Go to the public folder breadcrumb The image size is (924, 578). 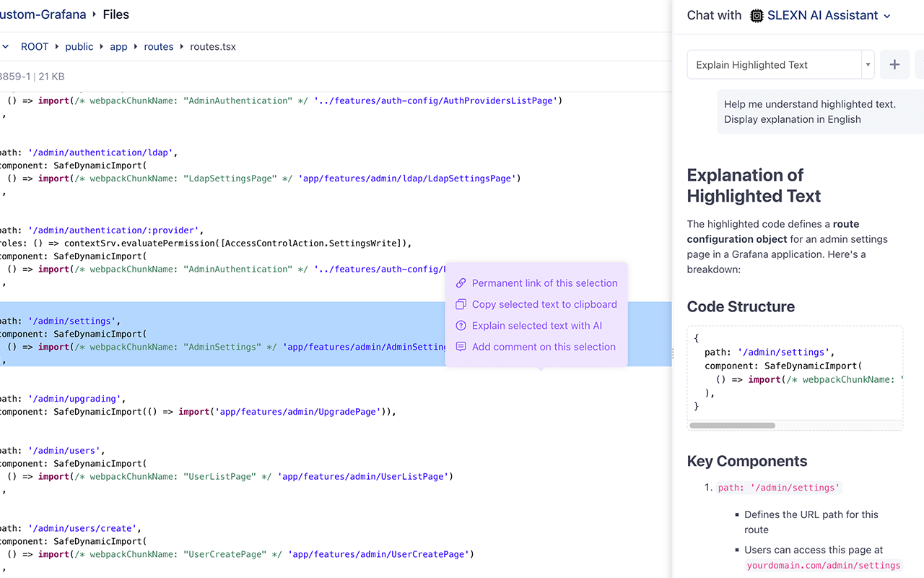[79, 46]
